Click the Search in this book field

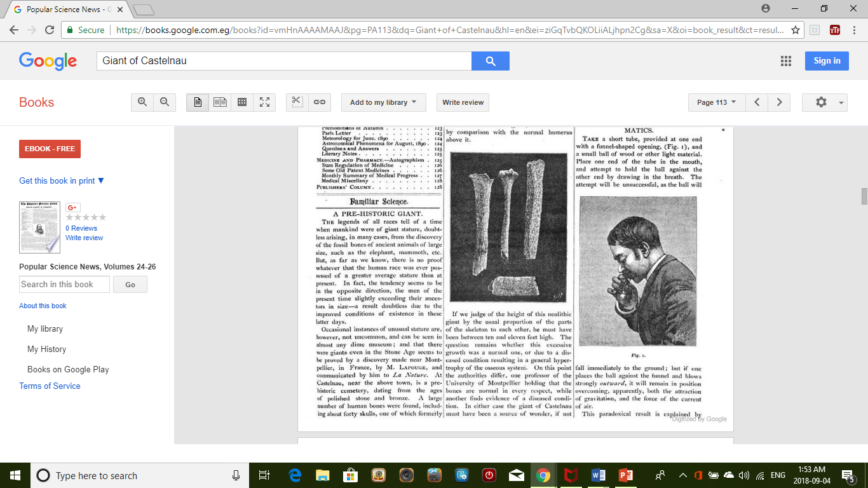click(x=64, y=285)
